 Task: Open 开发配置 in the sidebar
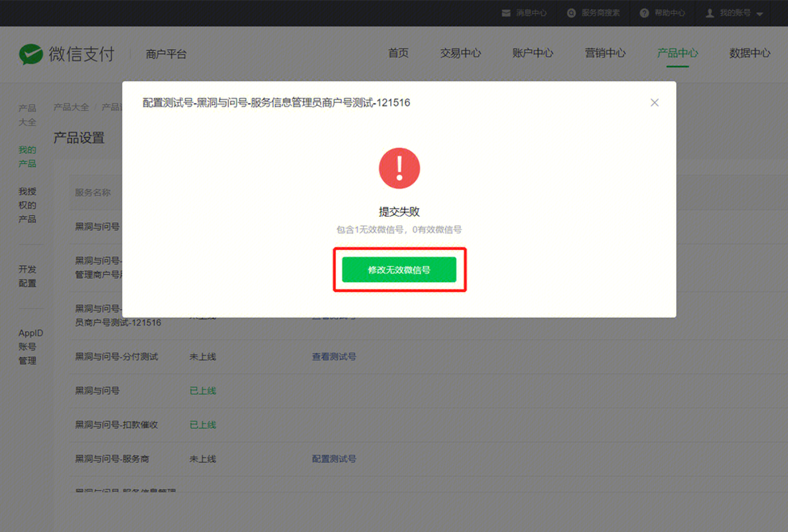pyautogui.click(x=27, y=276)
